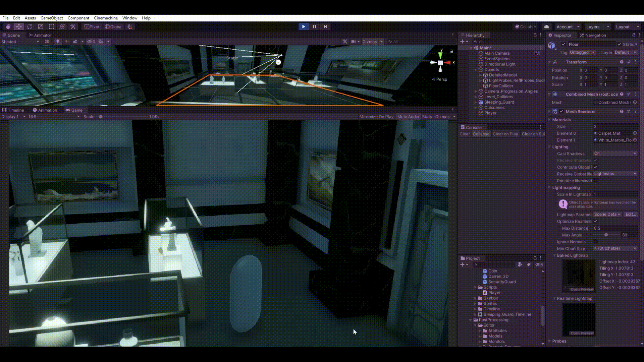
Task: Select the Rect transform tool
Action: (x=51, y=27)
